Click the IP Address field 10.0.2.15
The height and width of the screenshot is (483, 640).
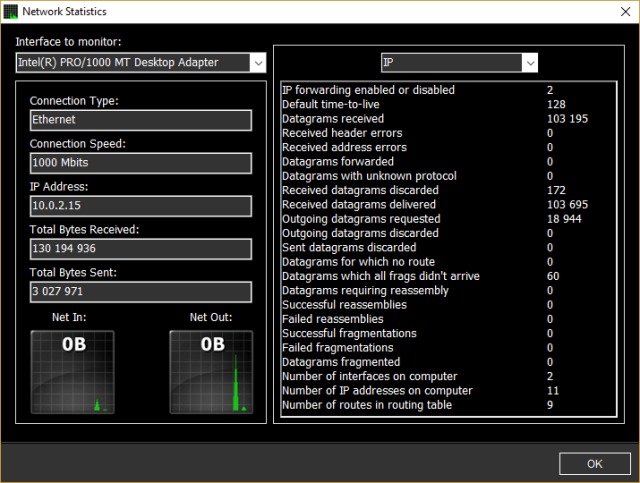[140, 206]
